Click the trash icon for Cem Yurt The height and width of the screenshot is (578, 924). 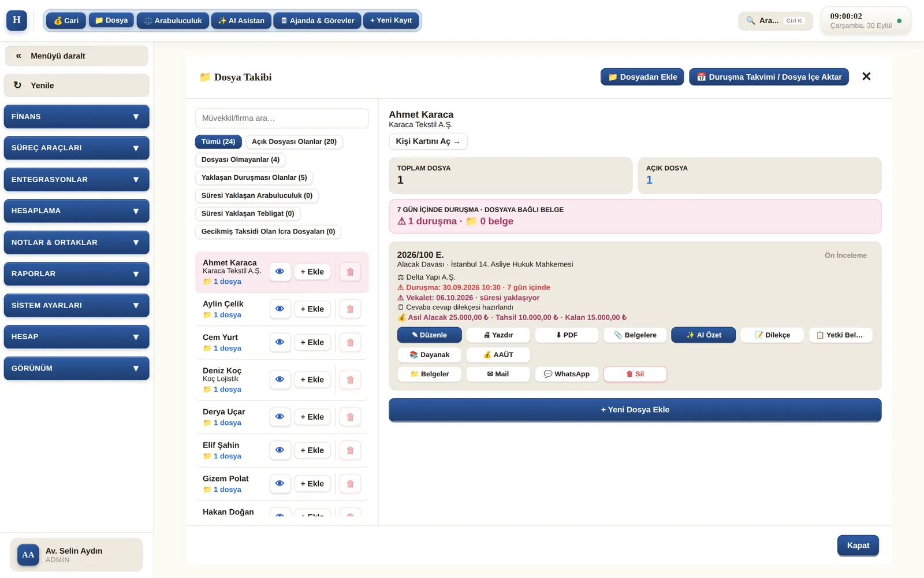tap(350, 343)
